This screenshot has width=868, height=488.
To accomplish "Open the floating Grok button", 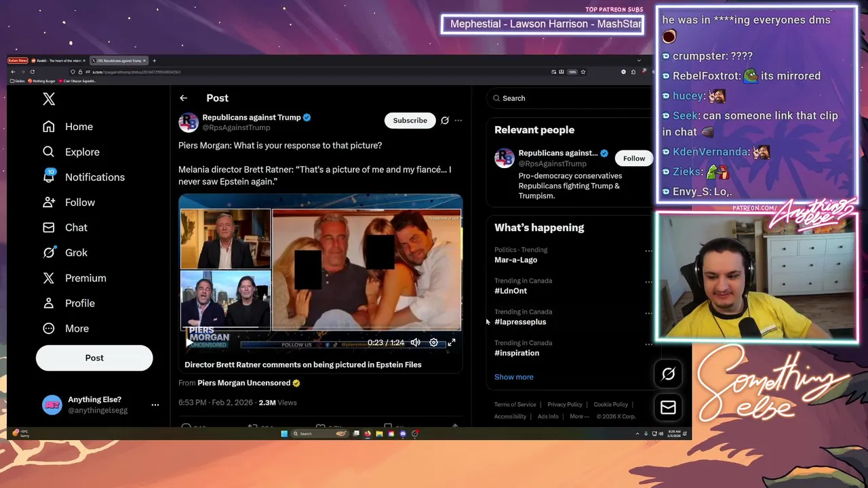I will point(668,373).
